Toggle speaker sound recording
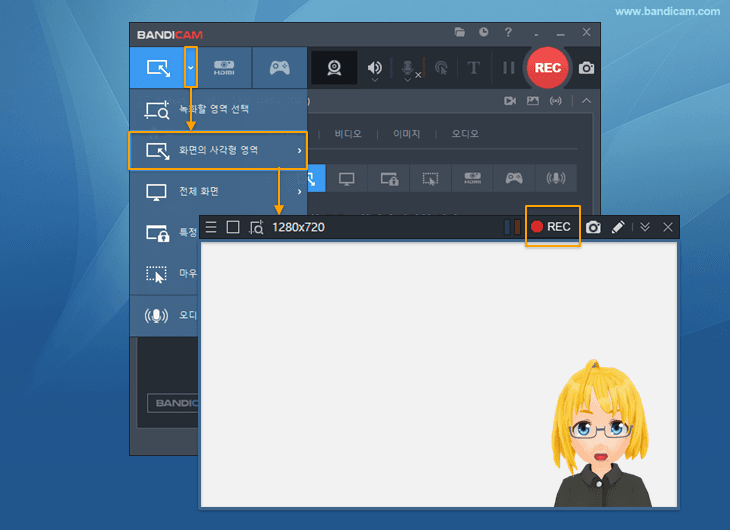The image size is (730, 530). pos(374,68)
